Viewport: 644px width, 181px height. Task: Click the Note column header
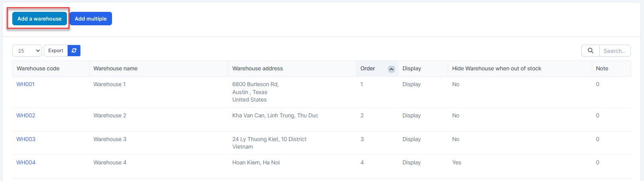602,68
